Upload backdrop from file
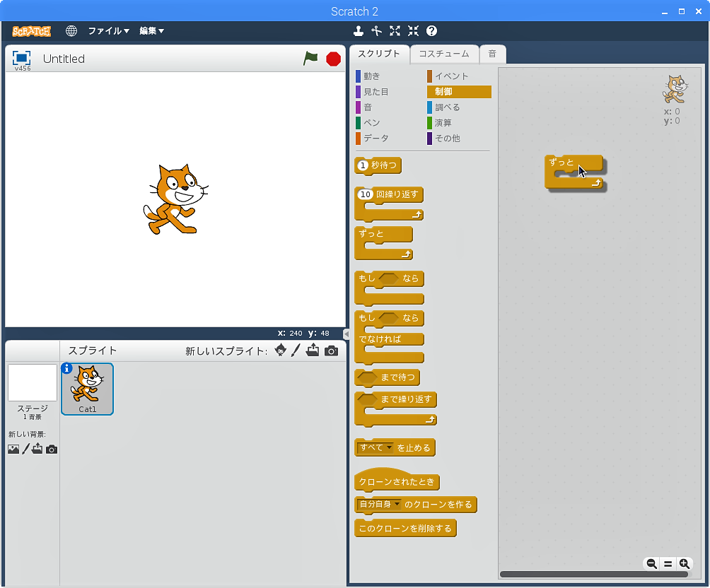 click(x=37, y=449)
